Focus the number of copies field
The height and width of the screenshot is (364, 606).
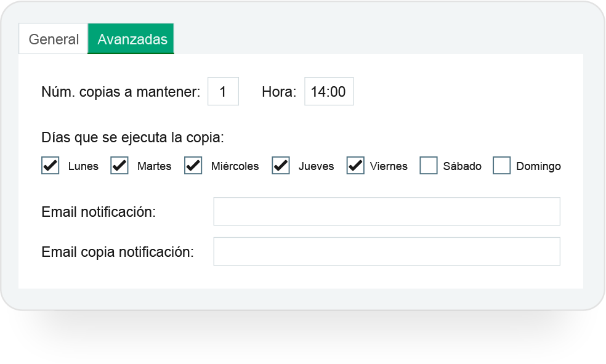coord(223,92)
